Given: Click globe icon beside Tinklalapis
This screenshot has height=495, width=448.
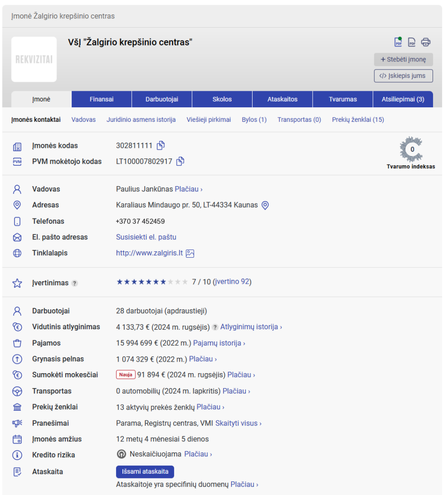Looking at the screenshot, I should (x=17, y=253).
